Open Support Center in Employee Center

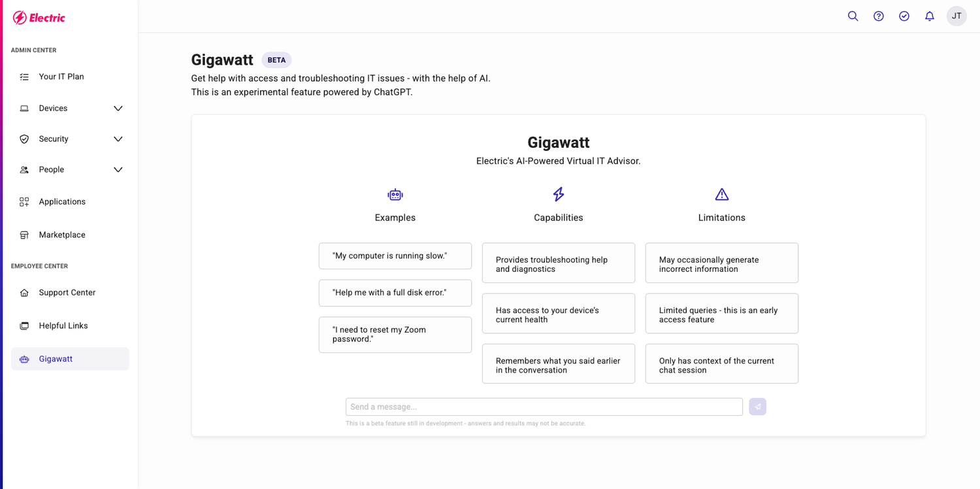coord(67,292)
